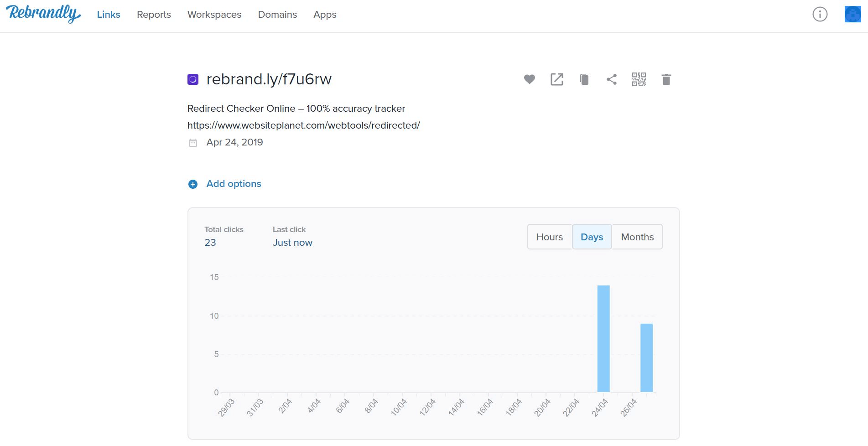
Task: Open the info help icon
Action: [820, 14]
